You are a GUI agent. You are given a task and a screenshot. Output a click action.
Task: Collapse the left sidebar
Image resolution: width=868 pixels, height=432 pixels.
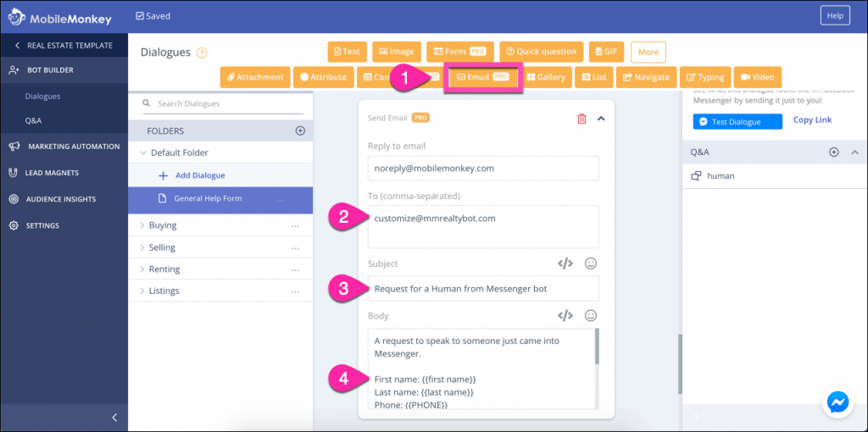coord(114,417)
